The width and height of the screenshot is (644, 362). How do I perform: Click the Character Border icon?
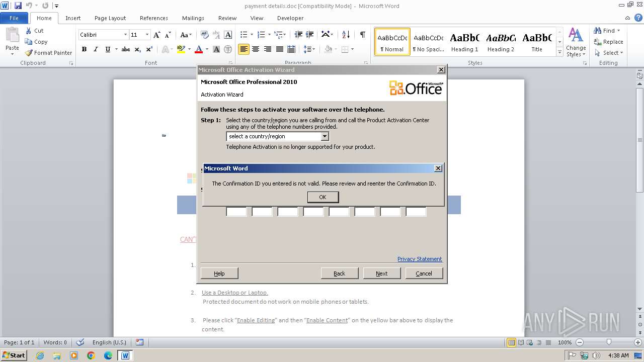[x=228, y=35]
